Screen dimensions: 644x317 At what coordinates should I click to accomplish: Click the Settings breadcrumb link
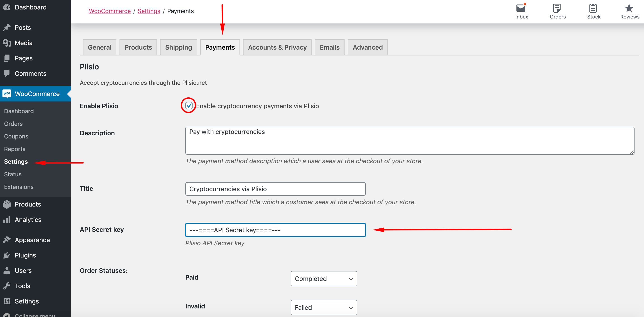pyautogui.click(x=149, y=11)
